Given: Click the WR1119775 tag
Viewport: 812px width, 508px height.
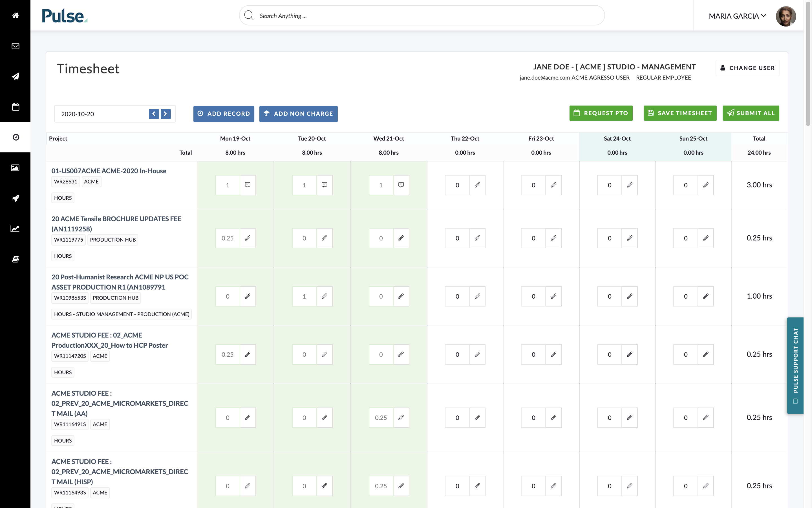Looking at the screenshot, I should point(69,240).
